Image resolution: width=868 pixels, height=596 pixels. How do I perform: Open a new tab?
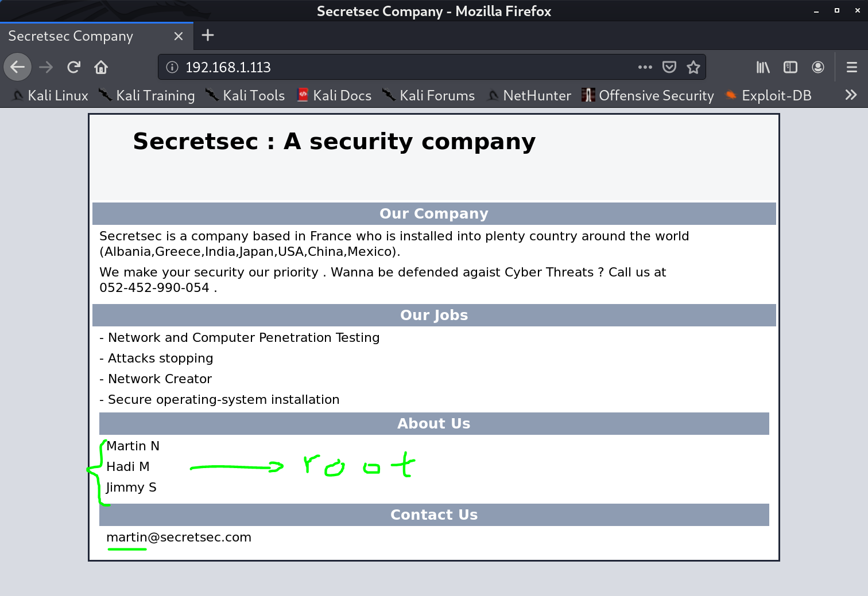tap(208, 36)
